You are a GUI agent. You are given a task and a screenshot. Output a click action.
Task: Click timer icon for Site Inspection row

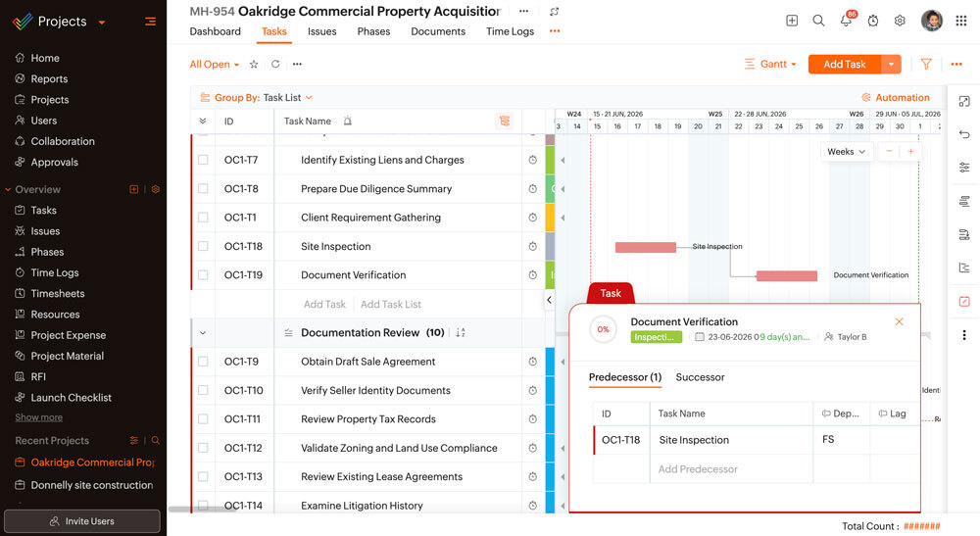(532, 246)
